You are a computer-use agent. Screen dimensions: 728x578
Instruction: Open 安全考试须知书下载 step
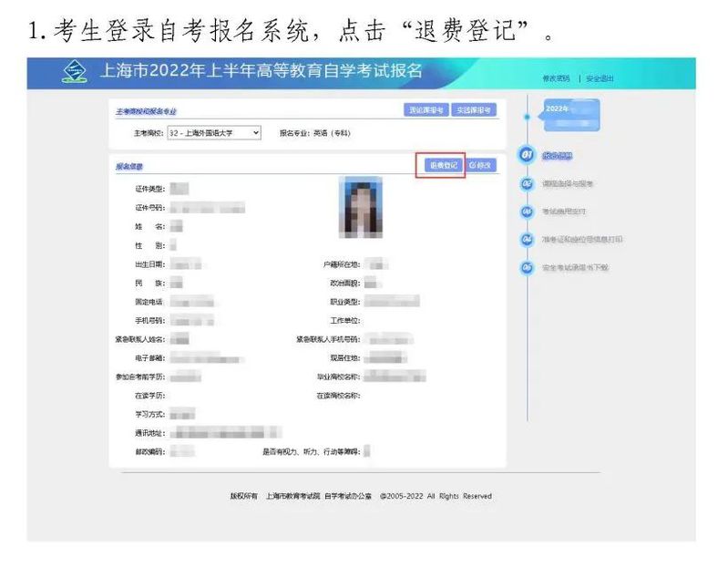[x=575, y=267]
